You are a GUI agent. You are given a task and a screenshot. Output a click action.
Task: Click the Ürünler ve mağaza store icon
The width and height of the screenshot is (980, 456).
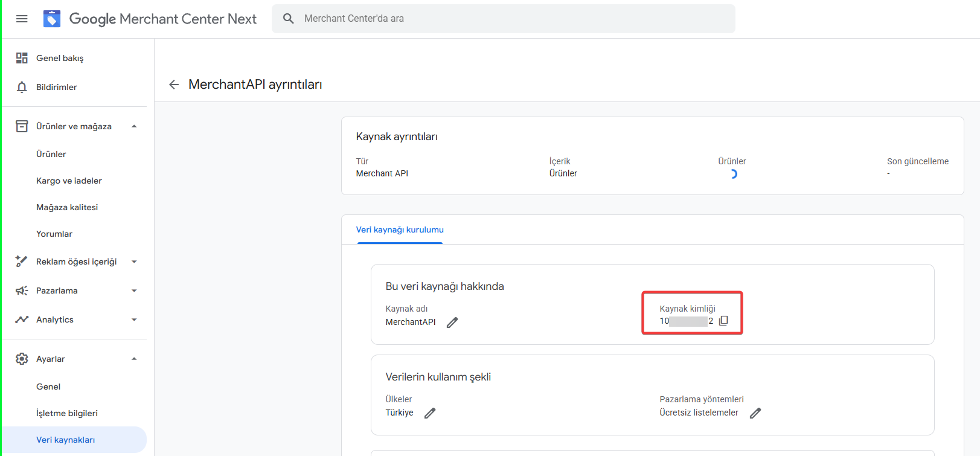pos(22,126)
